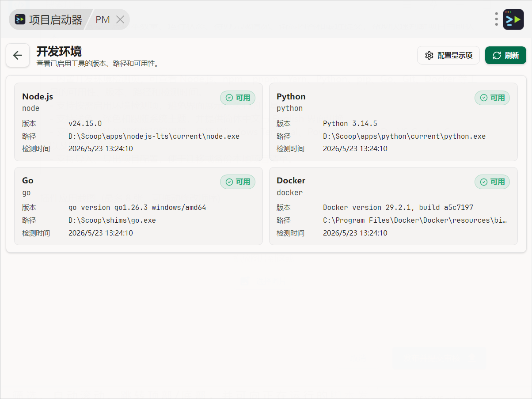
Task: Select the Python card title
Action: [x=291, y=96]
